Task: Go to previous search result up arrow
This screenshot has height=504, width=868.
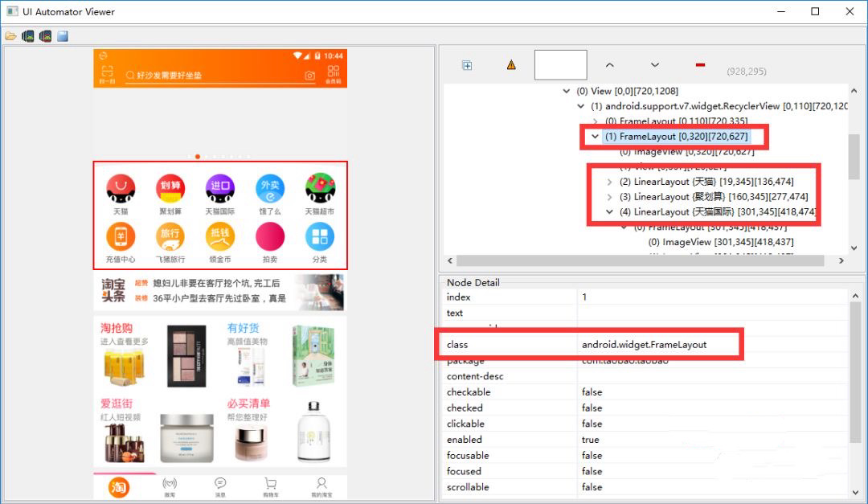Action: pos(609,65)
